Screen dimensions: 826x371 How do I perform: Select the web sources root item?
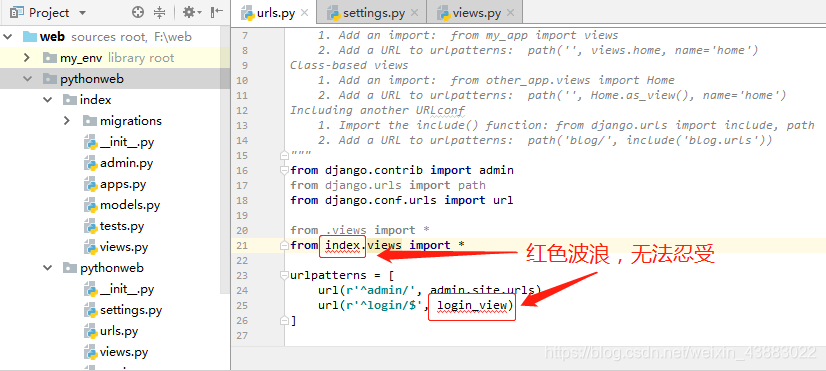(115, 37)
